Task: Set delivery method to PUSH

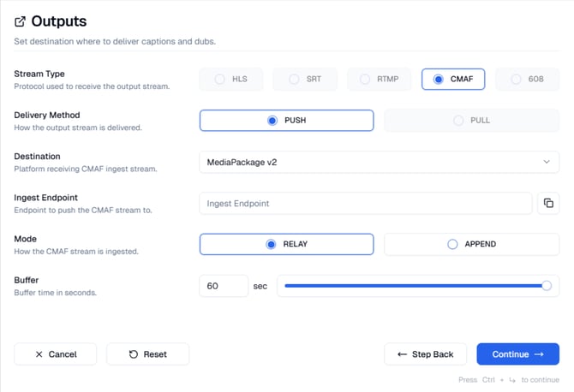Action: pos(286,121)
